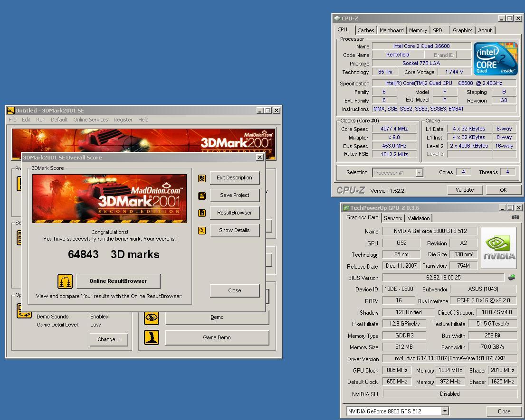Click the Driver Version field in GPU-Z
The width and height of the screenshot is (525, 420).
(x=450, y=358)
